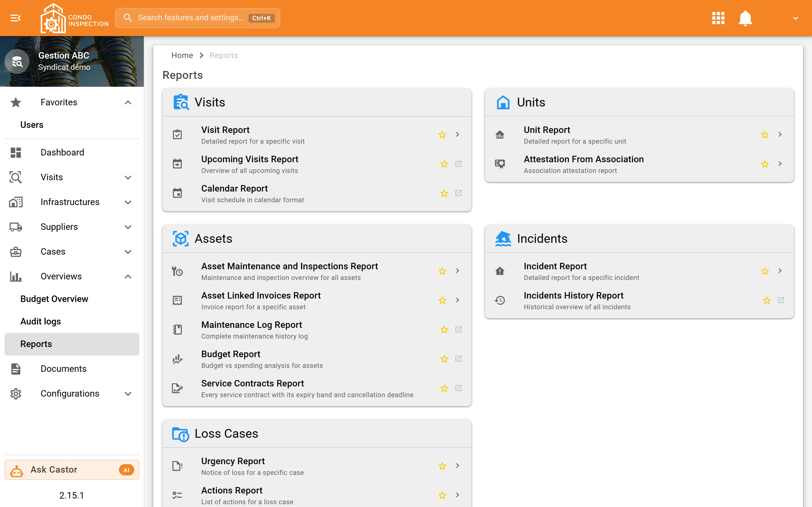Click the Condo Inspection logo
The width and height of the screenshot is (812, 507).
(74, 18)
